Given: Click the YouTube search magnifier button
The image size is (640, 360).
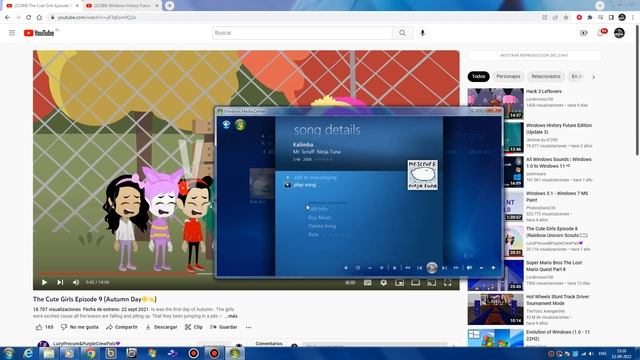Looking at the screenshot, I should [x=402, y=33].
